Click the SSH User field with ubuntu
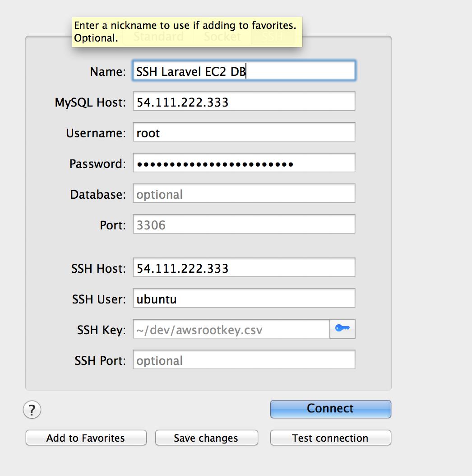This screenshot has width=472, height=476. (244, 298)
